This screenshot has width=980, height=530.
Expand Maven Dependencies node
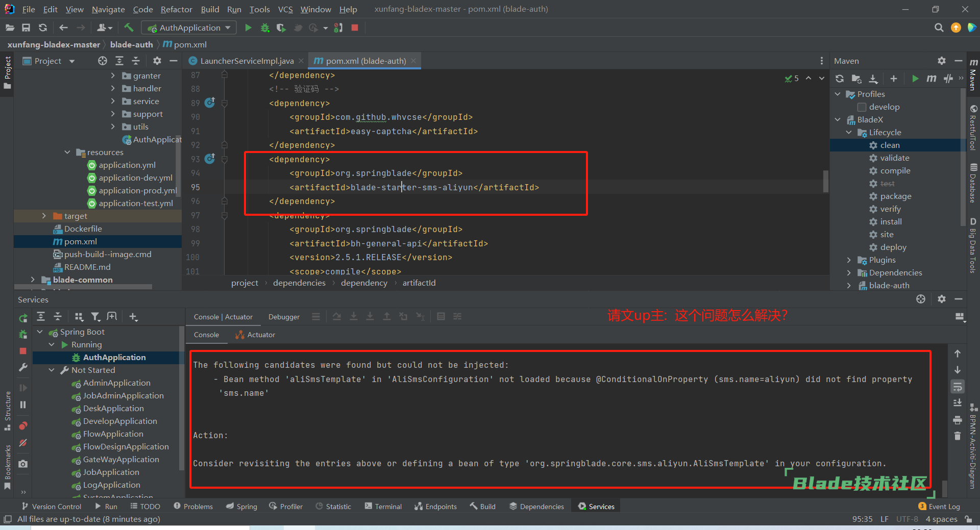coord(849,273)
